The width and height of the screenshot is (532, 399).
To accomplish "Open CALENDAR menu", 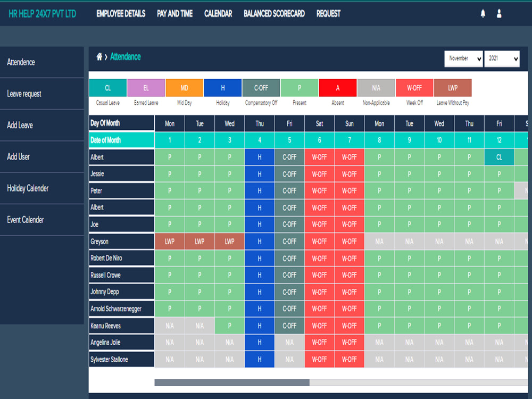I will [218, 14].
